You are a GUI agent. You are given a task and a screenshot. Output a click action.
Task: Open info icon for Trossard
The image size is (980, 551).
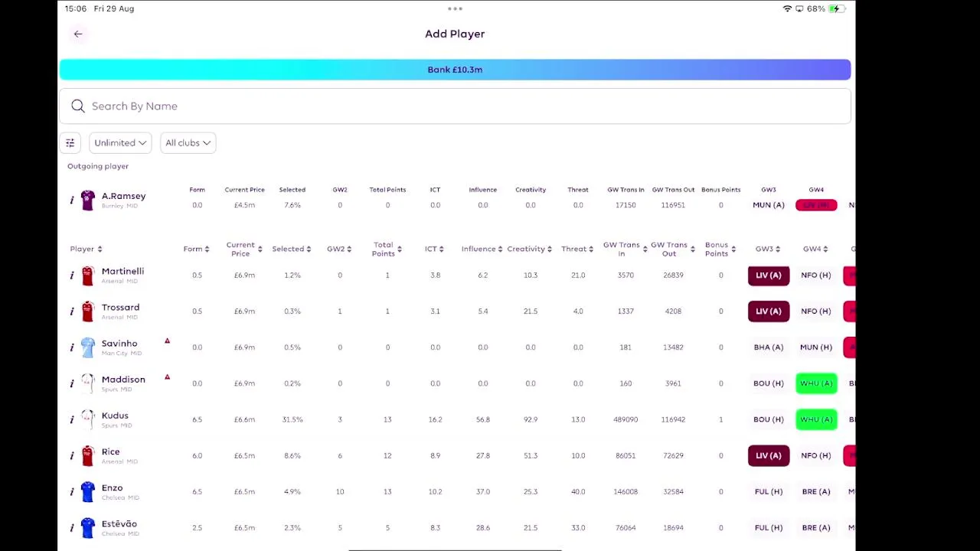pyautogui.click(x=72, y=311)
